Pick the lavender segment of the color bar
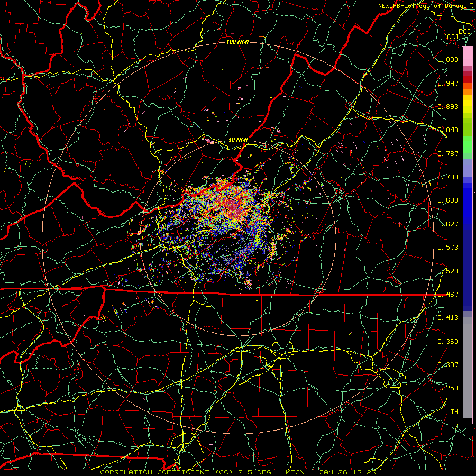Screen dimensions: 476x476 pyautogui.click(x=467, y=168)
